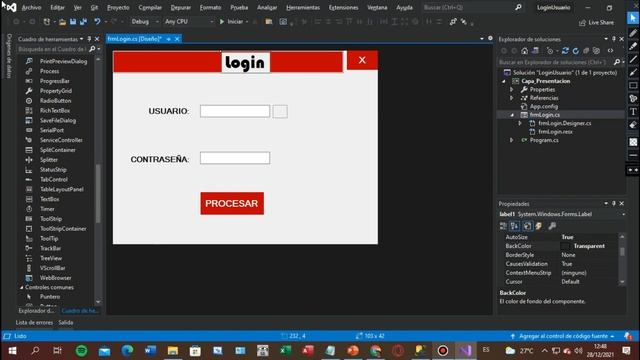Image resolution: width=640 pixels, height=360 pixels.
Task: Pin the Cuadro de herramientas panel
Action: click(x=89, y=39)
